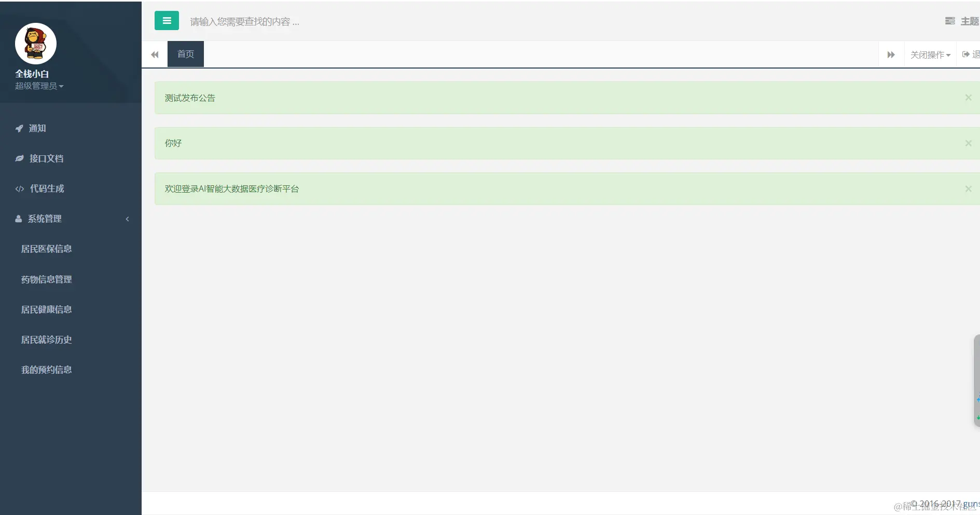Open the 超级管理员 dropdown
The height and width of the screenshot is (515, 980).
click(39, 86)
